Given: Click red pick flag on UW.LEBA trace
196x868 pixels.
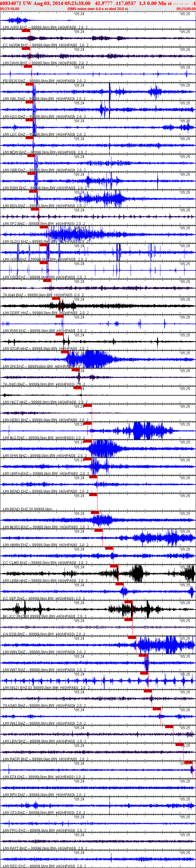Looking at the screenshot, I should coord(114,566).
